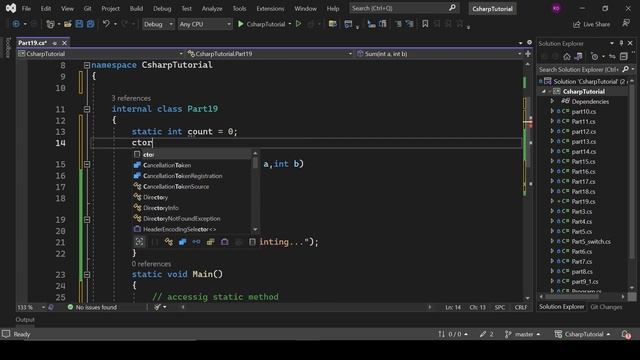Click the feedback person icon near Live Share
Viewport: 640px width, 360px height.
[x=626, y=24]
